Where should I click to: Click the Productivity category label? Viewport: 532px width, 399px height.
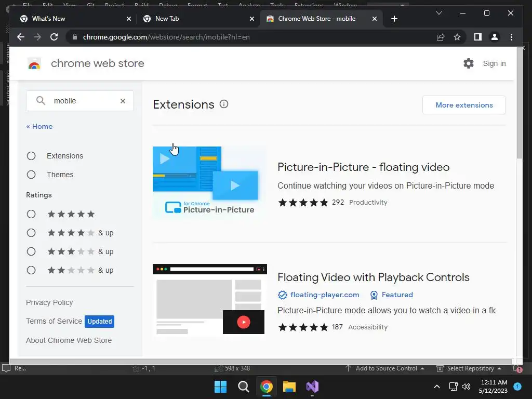368,202
